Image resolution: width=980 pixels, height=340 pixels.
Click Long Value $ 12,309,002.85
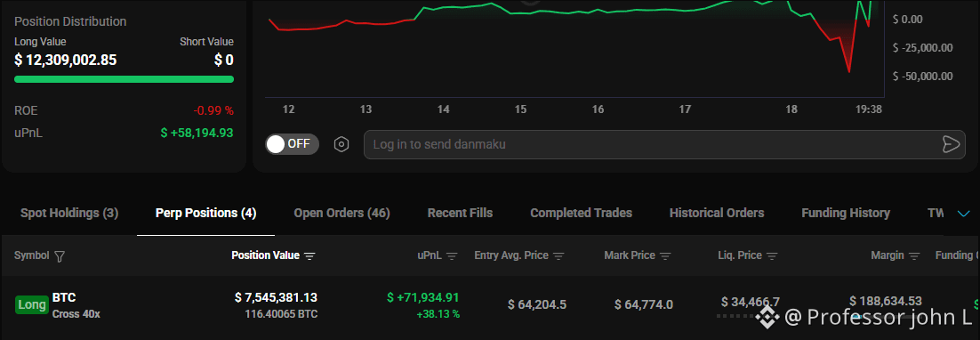[x=66, y=61]
